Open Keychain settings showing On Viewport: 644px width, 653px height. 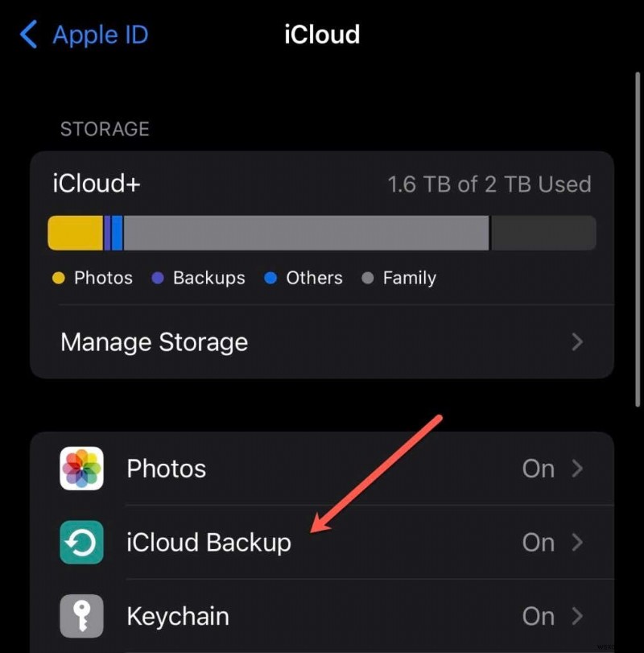[x=322, y=616]
